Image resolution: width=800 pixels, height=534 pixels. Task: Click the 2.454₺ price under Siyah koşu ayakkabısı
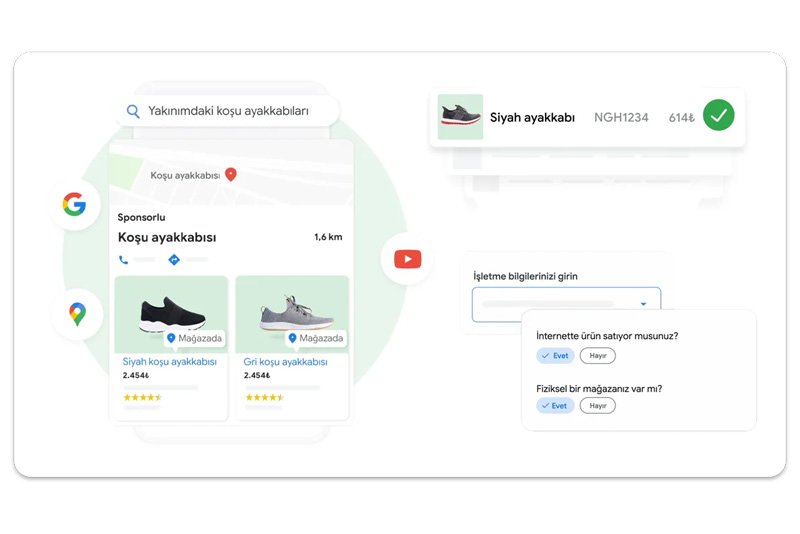tap(136, 375)
